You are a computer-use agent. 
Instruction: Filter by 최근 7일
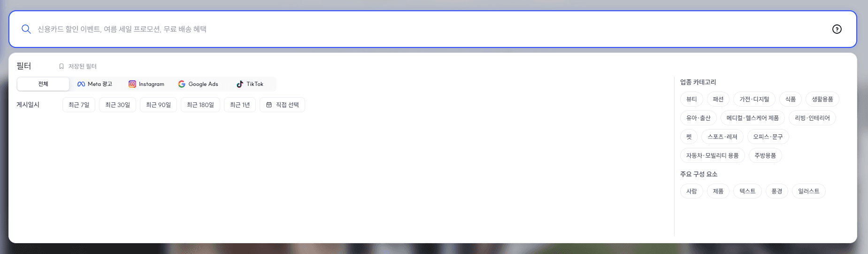[x=79, y=105]
